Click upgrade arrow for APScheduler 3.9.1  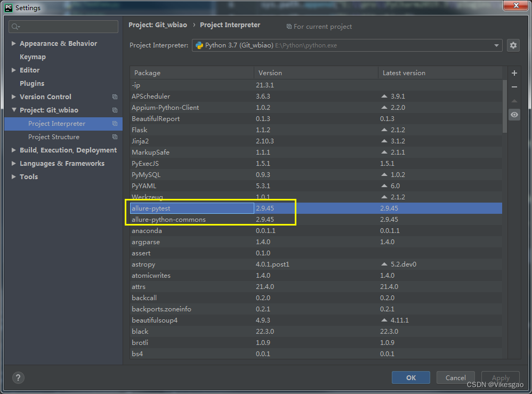(384, 97)
